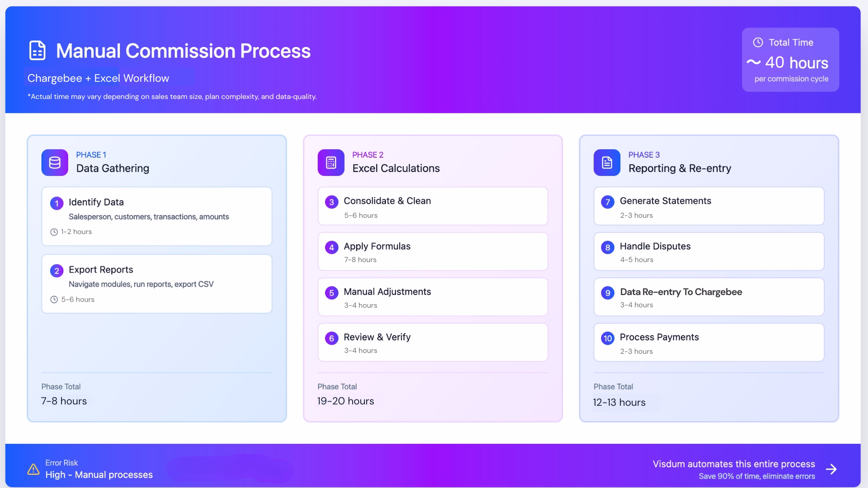Viewport: 868px width, 488px height.
Task: Click the clock icon beside 5-6 hours in Export Reports
Action: [x=54, y=300]
